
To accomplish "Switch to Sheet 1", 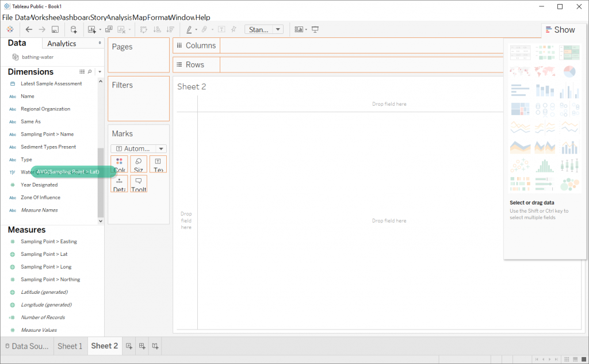I will [70, 346].
